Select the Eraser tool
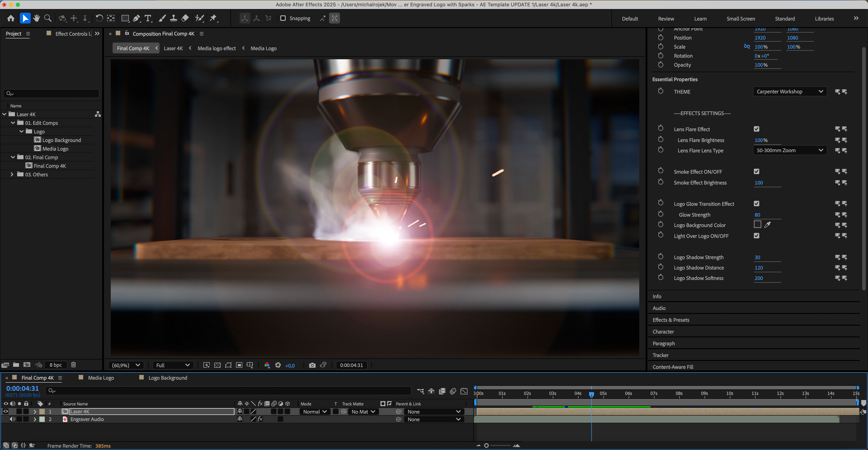The image size is (868, 450). [x=185, y=18]
